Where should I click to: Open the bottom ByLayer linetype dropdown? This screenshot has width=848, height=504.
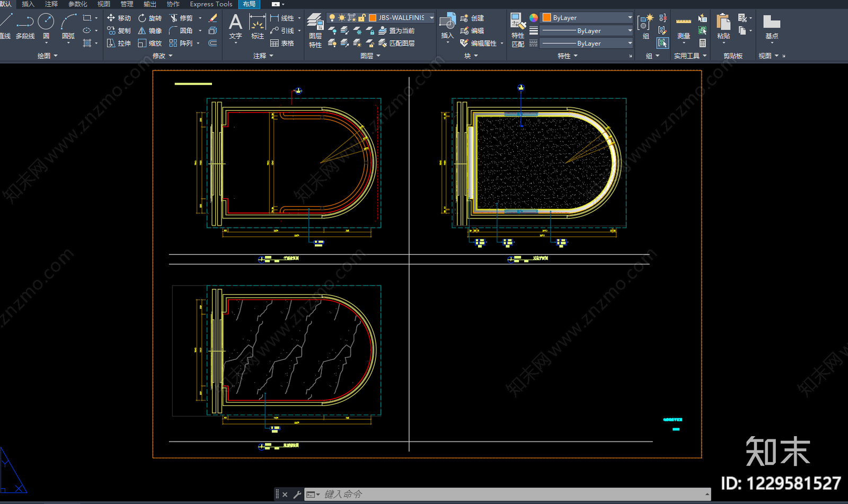587,43
